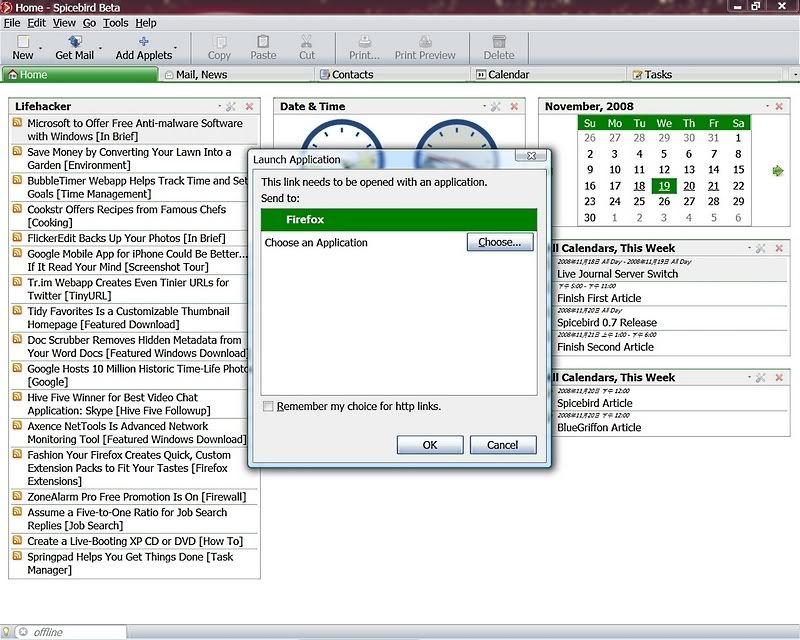The image size is (800, 640).
Task: Click the Paste toolbar icon
Action: click(x=263, y=41)
